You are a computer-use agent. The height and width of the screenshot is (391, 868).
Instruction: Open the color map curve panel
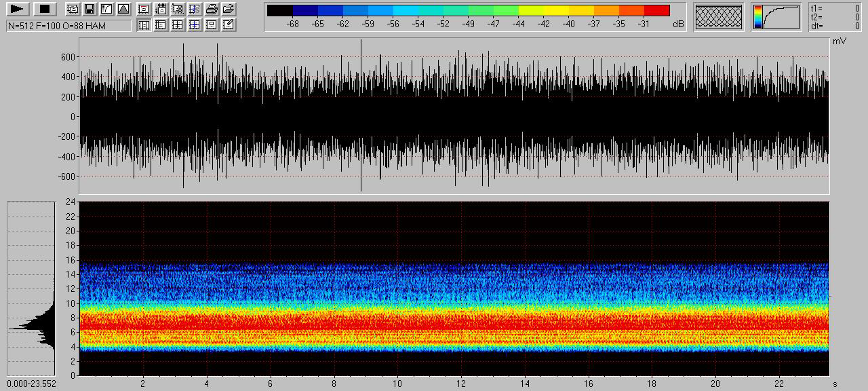pyautogui.click(x=776, y=17)
